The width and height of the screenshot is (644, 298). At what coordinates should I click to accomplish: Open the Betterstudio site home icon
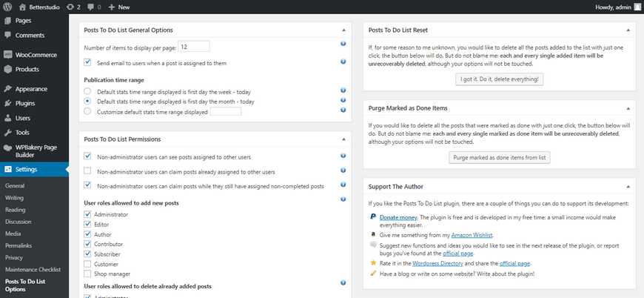(22, 7)
